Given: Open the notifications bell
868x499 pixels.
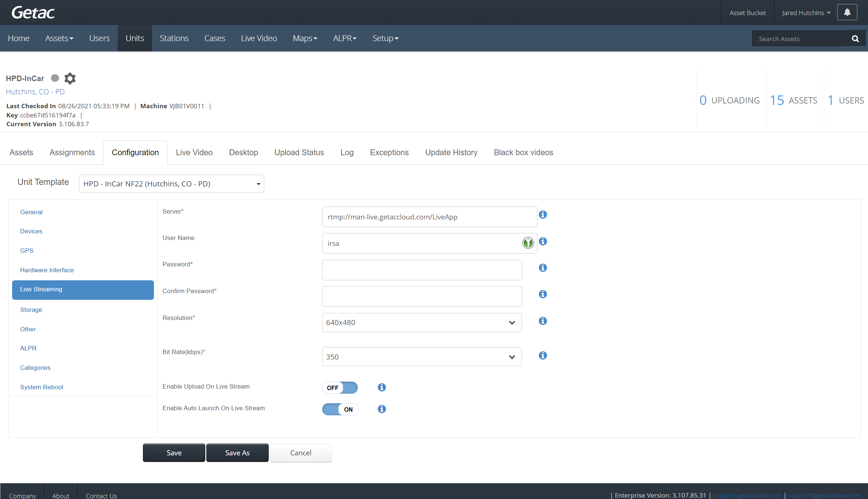Looking at the screenshot, I should click(847, 12).
